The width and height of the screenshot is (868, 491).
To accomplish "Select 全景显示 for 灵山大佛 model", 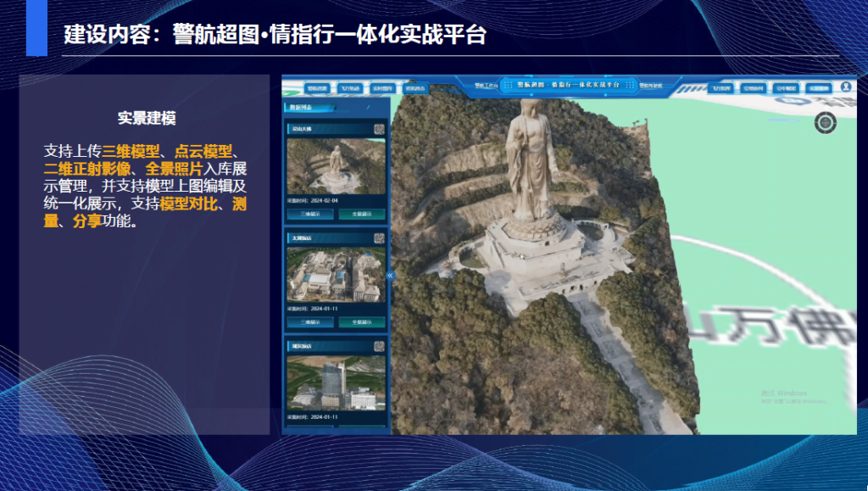I will tap(362, 215).
